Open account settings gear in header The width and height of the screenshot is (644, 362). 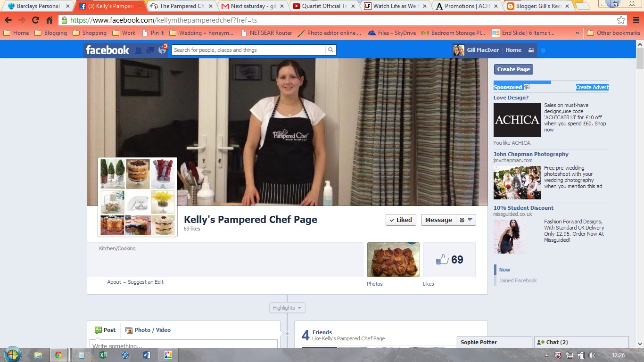543,50
